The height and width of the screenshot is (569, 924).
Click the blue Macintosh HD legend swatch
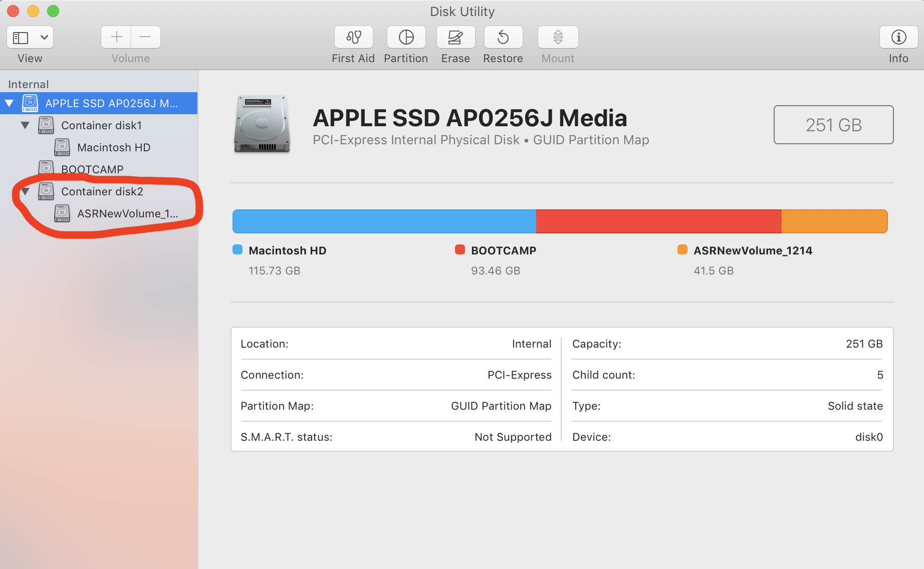pyautogui.click(x=237, y=249)
